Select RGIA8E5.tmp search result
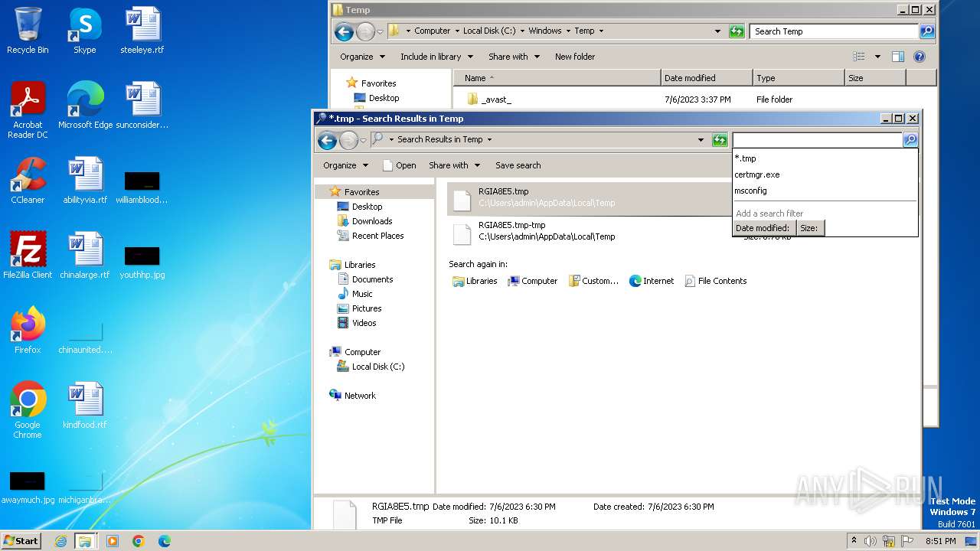This screenshot has width=980, height=551. tap(590, 199)
